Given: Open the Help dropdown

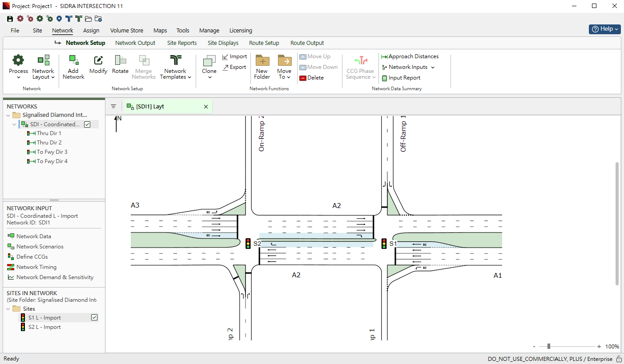Looking at the screenshot, I should (x=604, y=29).
